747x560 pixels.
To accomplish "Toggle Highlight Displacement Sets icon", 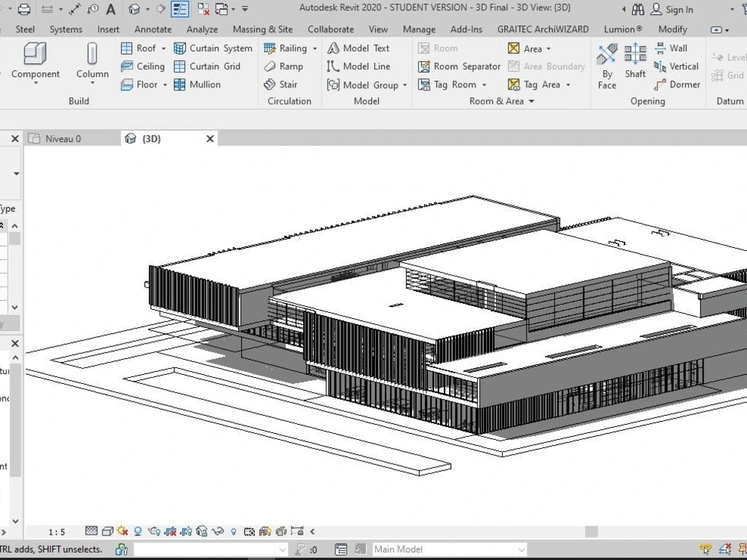I will click(282, 531).
